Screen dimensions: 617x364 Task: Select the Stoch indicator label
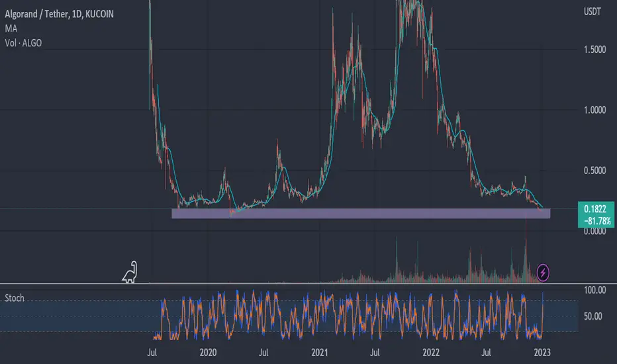(14, 298)
